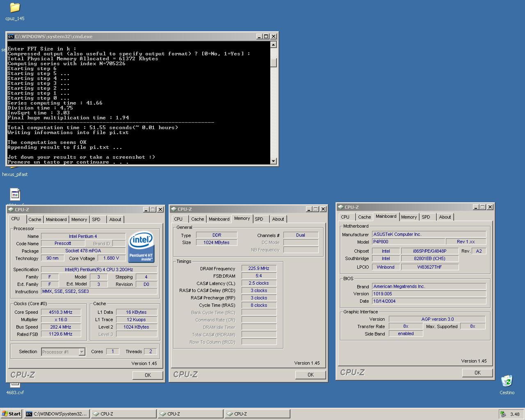Click the Channels # Dual field
This screenshot has width=525, height=420.
coord(301,235)
